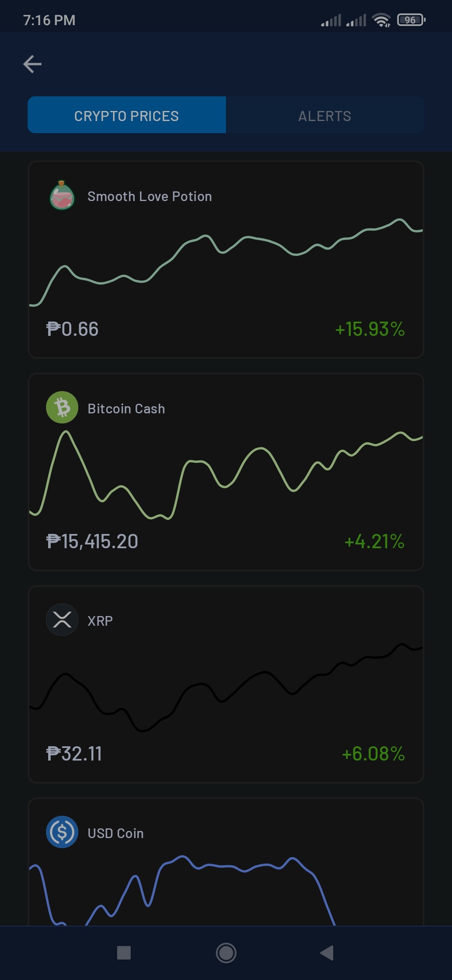Tap the Android back triangle icon
Viewport: 452px width, 980px height.
click(327, 953)
